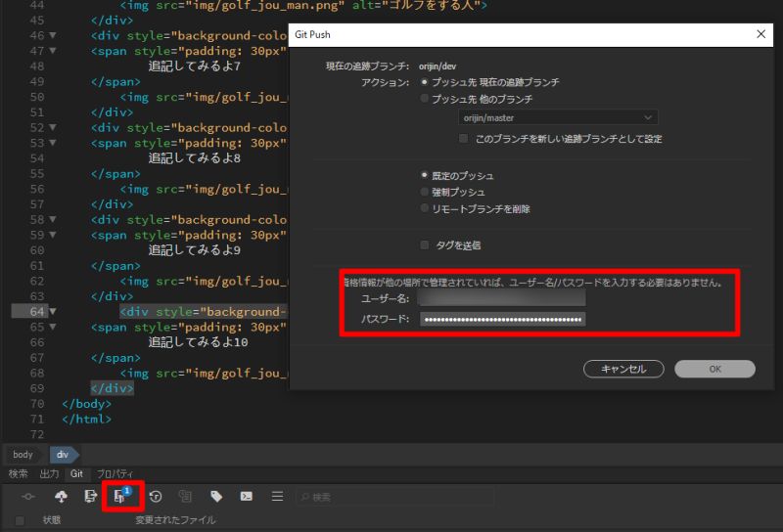
Task: Click the code text 追記してみるよ7
Action: (194, 66)
